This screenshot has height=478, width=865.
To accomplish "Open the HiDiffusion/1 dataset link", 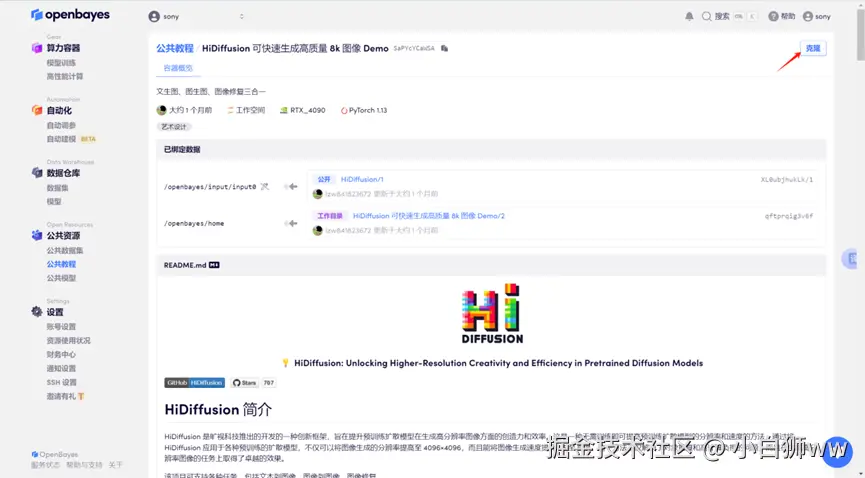I will click(362, 179).
